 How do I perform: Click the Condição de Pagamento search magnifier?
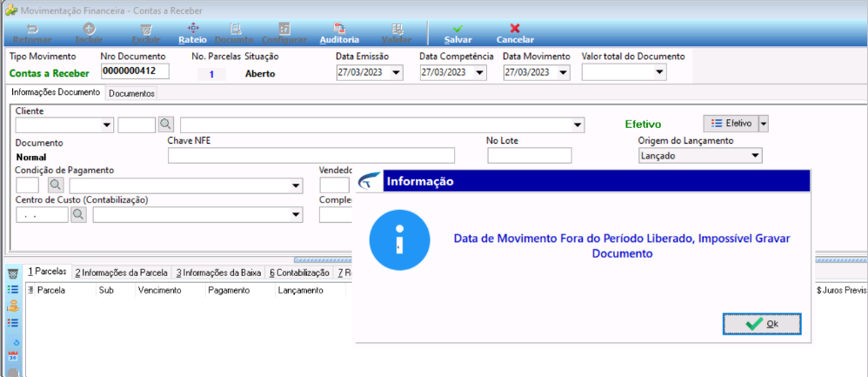point(57,185)
